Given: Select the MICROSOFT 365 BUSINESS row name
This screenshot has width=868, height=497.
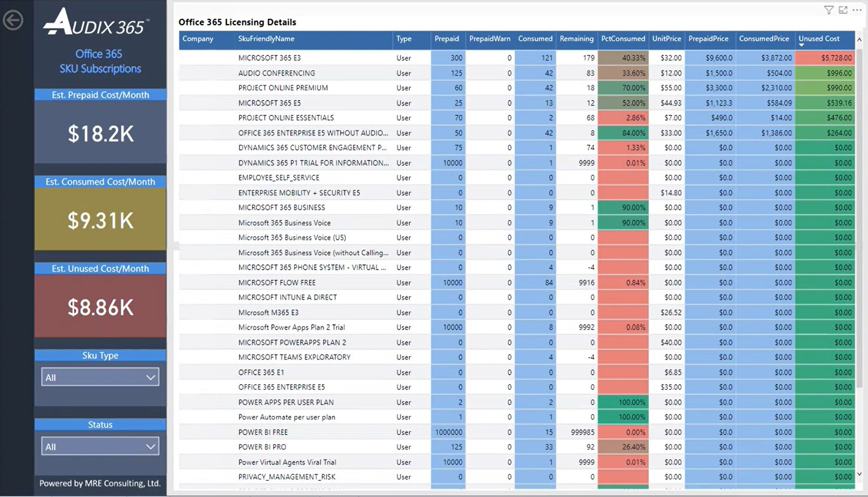Looking at the screenshot, I should coord(281,207).
